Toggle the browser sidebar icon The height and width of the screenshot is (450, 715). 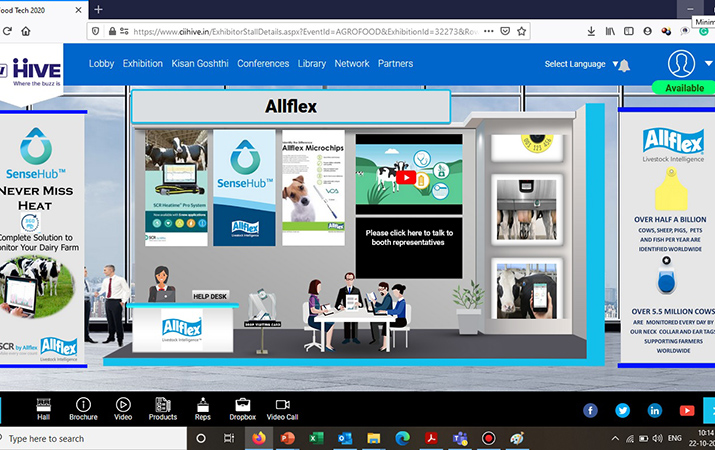point(629,31)
